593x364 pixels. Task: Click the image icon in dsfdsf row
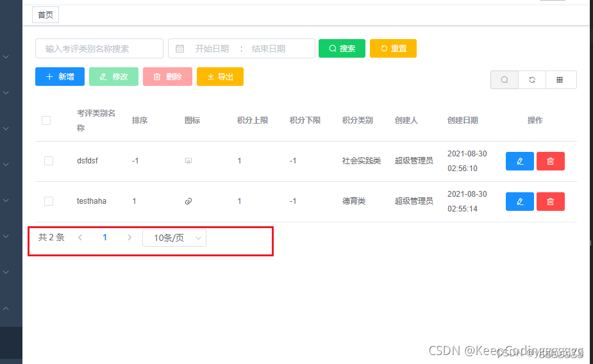click(x=188, y=161)
